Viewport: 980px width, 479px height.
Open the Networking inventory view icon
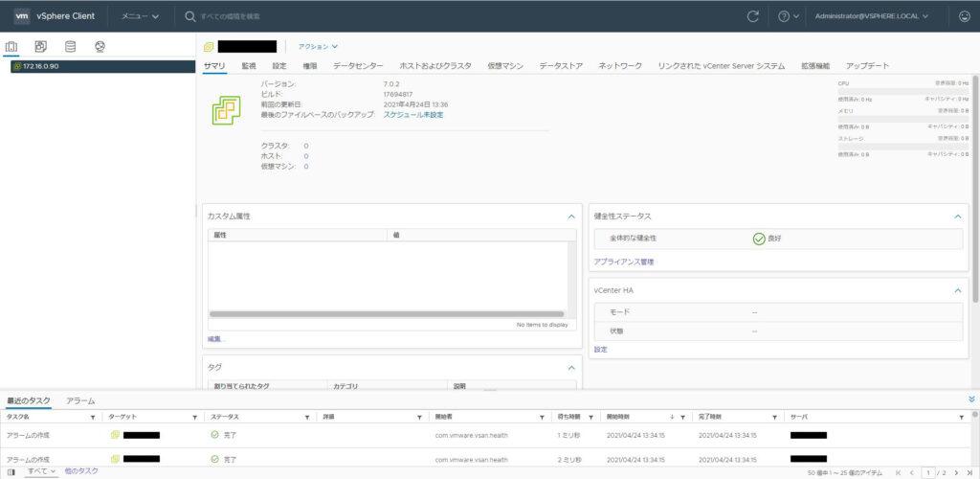[x=100, y=46]
